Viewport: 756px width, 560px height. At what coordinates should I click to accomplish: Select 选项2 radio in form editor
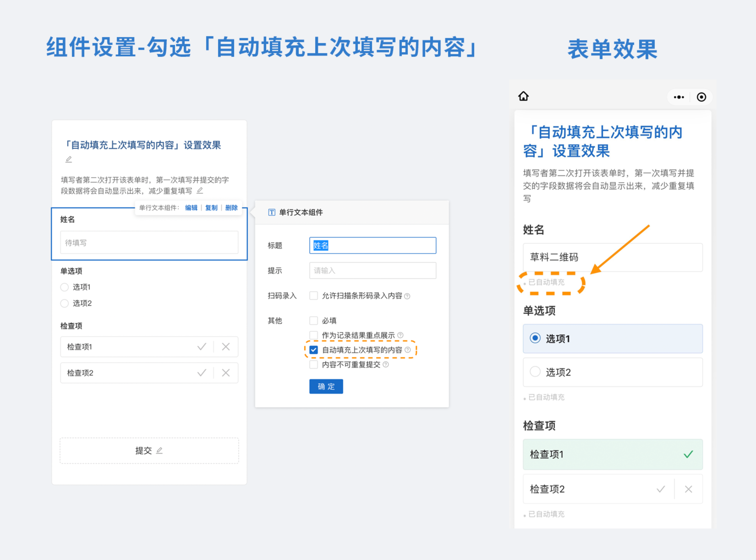click(64, 303)
